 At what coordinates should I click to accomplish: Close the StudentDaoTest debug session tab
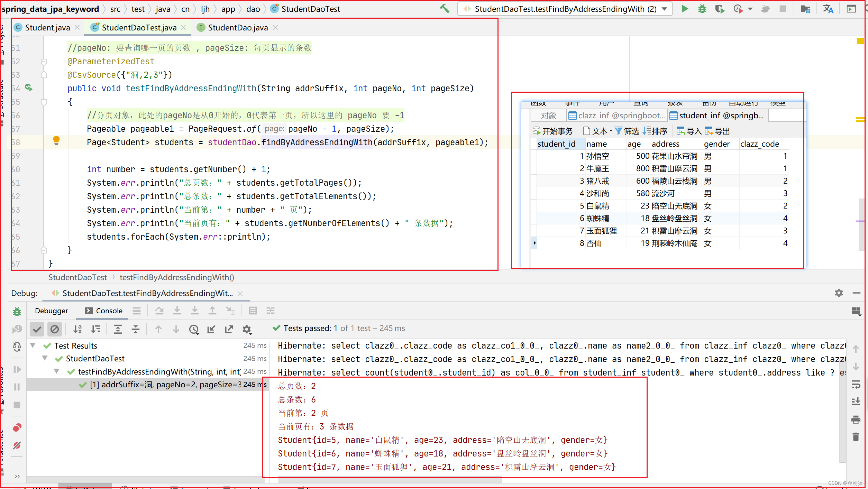tap(240, 293)
